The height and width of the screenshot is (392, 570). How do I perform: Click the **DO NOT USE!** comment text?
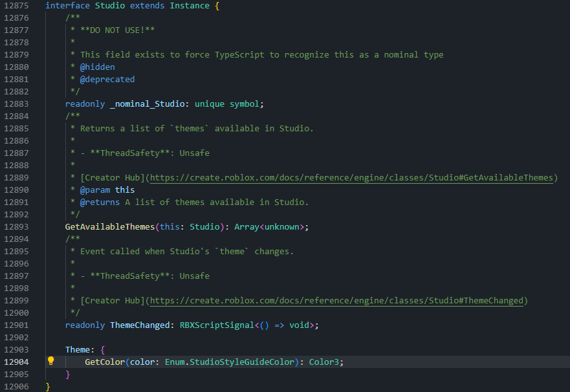tap(117, 30)
